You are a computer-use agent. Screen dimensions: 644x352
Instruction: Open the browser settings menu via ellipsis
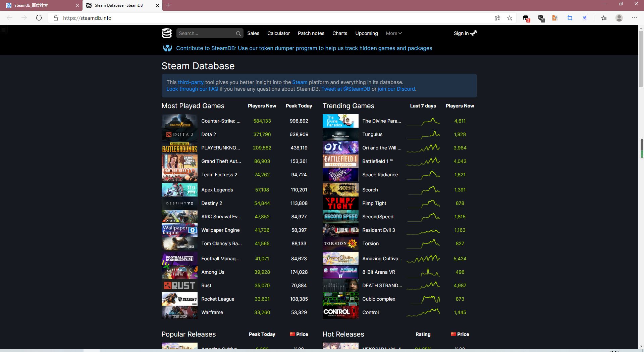click(x=635, y=18)
